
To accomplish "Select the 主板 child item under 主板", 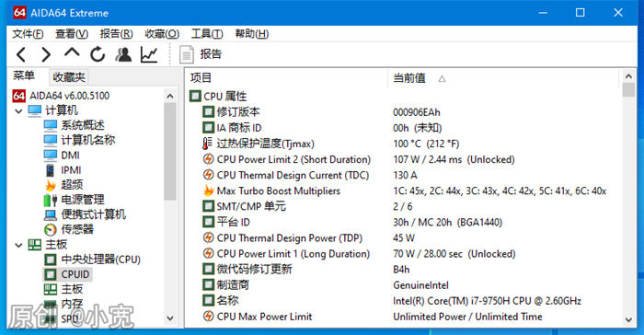I will coord(73,289).
